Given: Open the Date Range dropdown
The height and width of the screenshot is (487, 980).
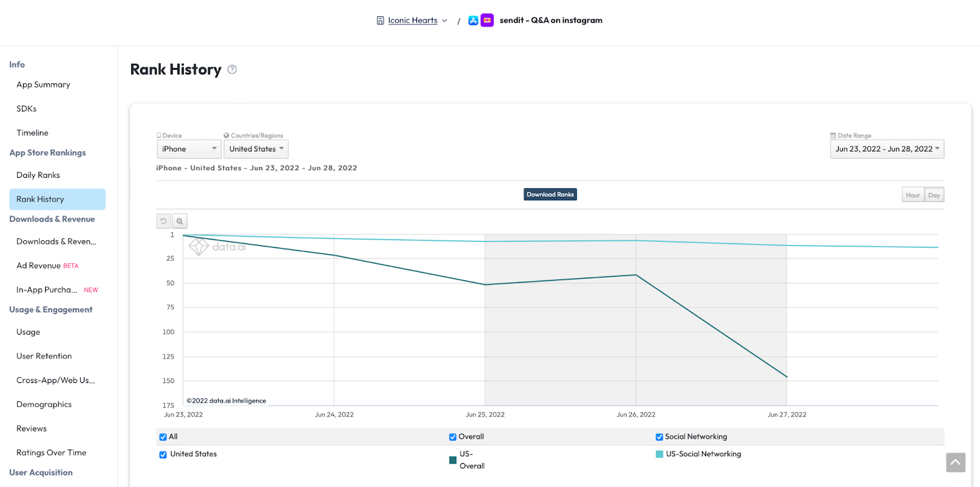Looking at the screenshot, I should click(886, 149).
